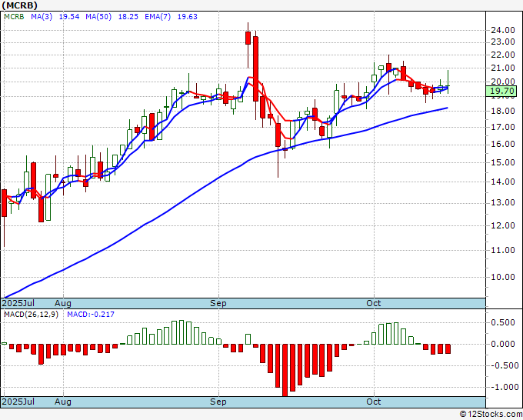Select the MA(3) legend label
The width and height of the screenshot is (523, 420).
coord(42,17)
